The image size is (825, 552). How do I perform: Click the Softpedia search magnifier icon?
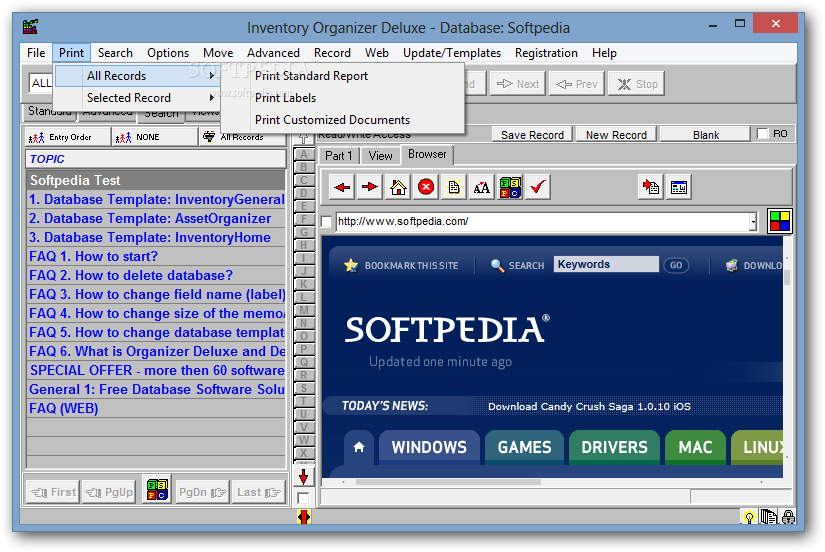[x=497, y=265]
